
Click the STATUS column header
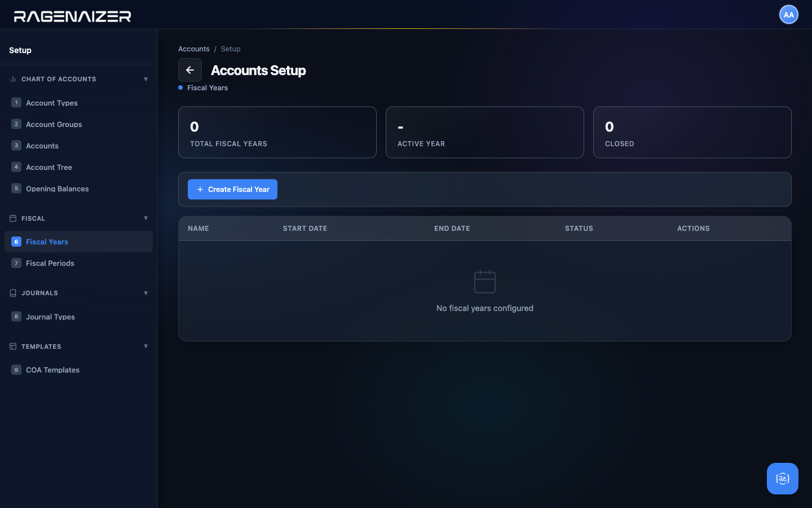coord(579,229)
